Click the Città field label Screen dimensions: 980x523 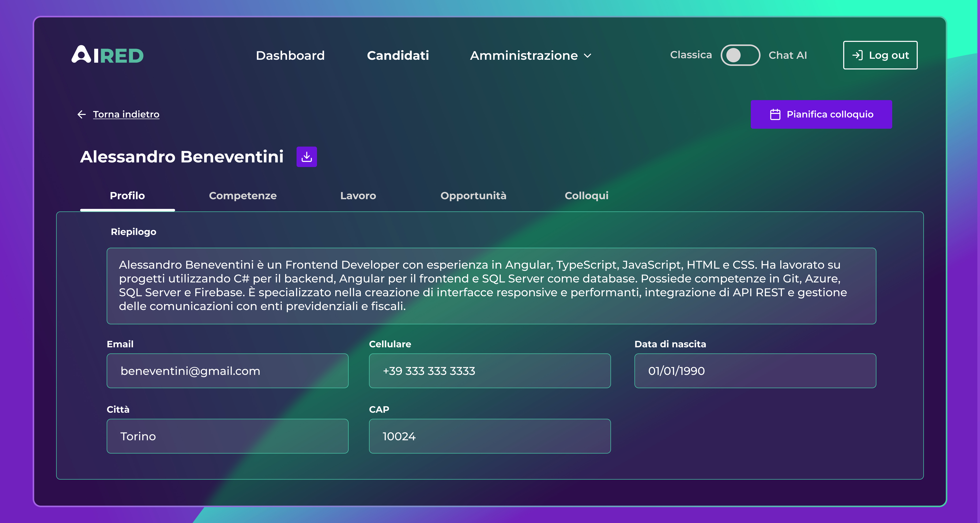(118, 410)
